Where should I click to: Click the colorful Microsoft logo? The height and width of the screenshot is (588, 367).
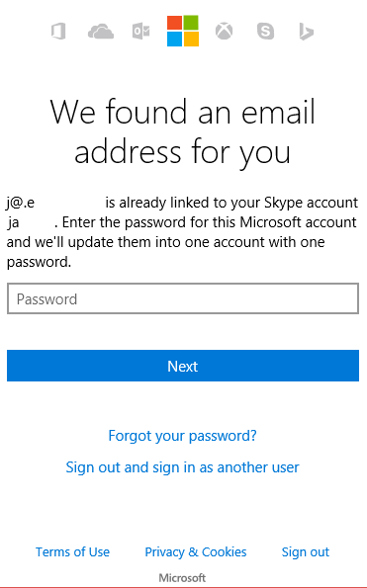point(183,31)
